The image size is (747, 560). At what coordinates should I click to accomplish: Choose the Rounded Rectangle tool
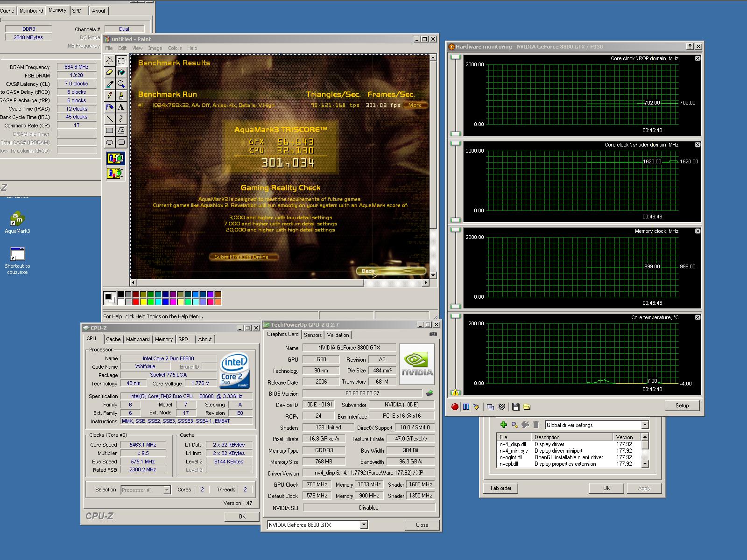(x=121, y=142)
